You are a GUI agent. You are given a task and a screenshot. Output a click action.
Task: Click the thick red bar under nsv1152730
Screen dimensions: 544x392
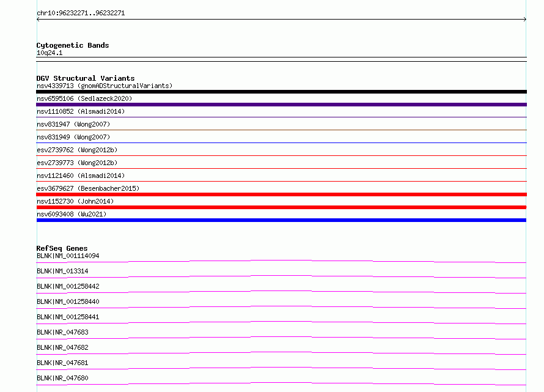(x=281, y=207)
